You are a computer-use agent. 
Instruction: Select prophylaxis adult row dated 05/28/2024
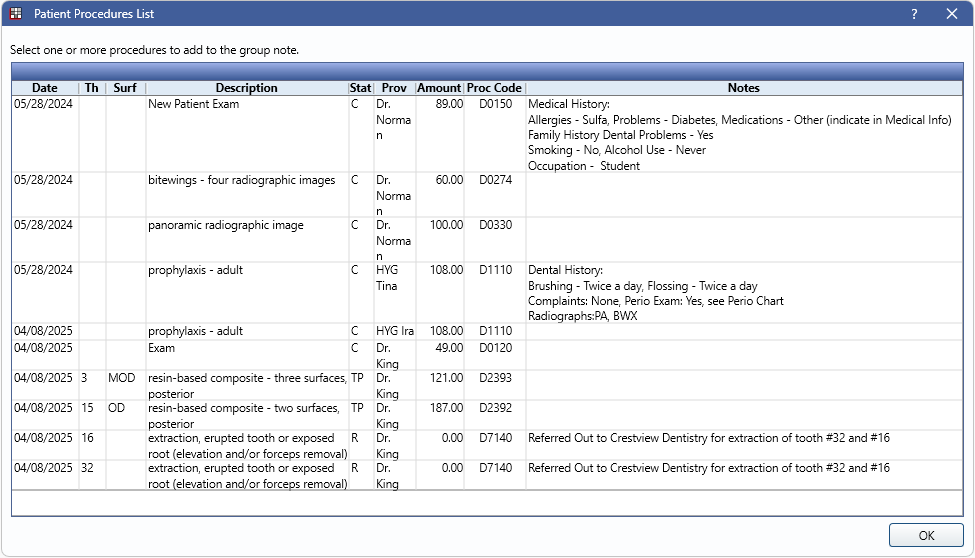(196, 271)
